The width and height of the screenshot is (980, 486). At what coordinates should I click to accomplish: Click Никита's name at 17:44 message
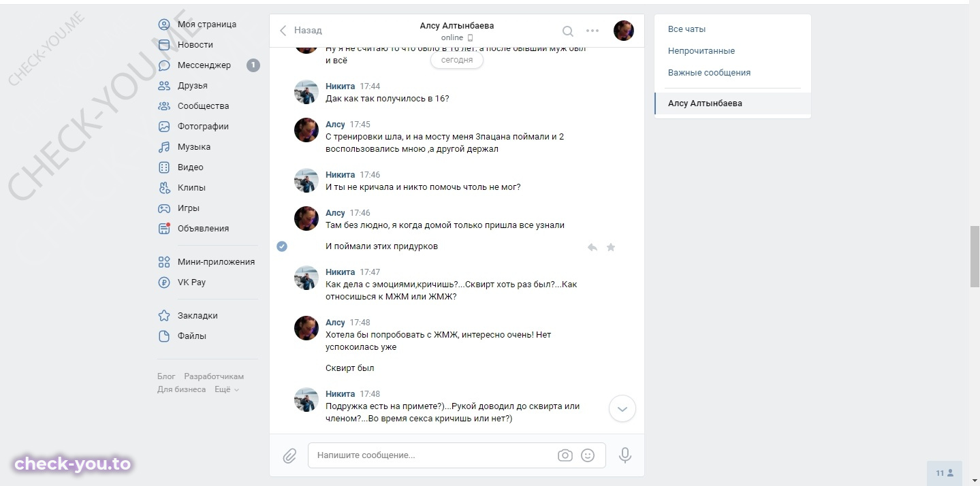point(340,86)
